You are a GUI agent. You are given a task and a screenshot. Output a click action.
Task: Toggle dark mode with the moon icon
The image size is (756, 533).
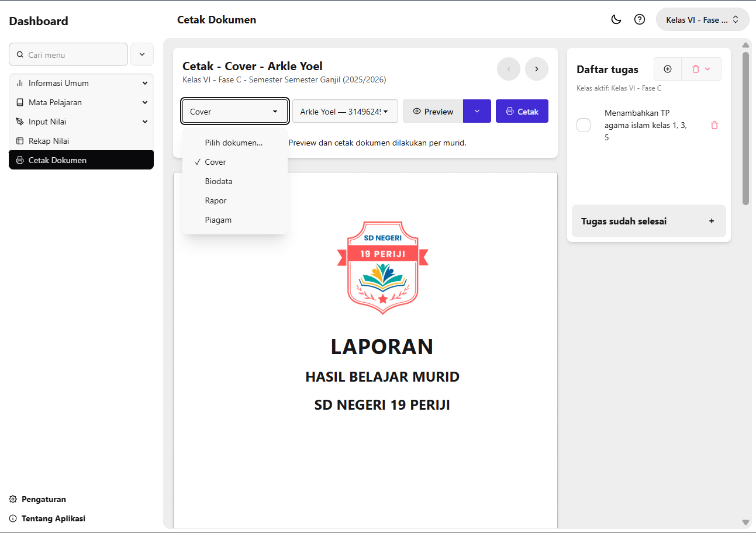[616, 19]
